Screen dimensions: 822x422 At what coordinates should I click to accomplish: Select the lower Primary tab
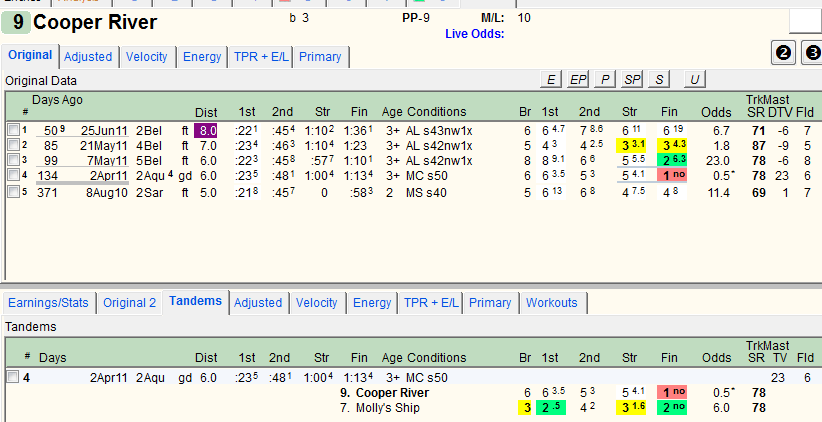point(490,303)
